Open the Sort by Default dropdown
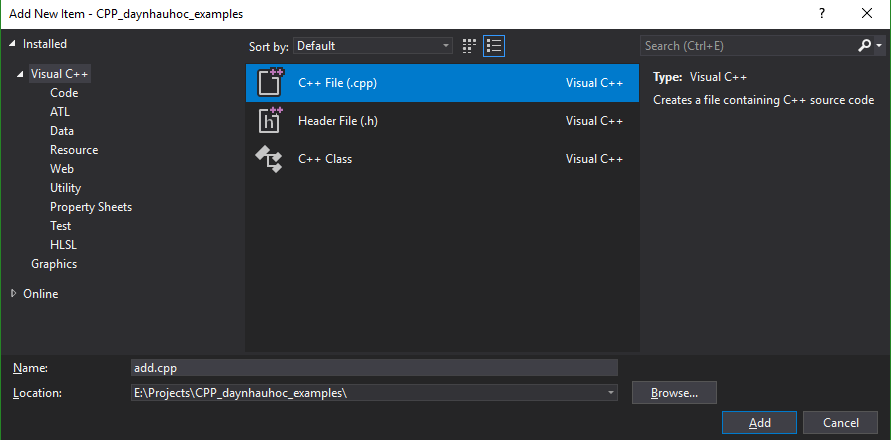The height and width of the screenshot is (440, 891). coord(373,46)
